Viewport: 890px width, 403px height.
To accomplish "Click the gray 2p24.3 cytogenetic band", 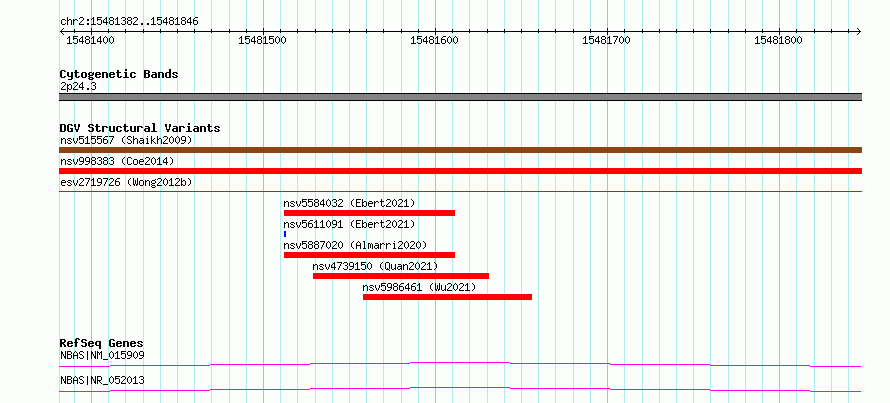I will 460,97.
